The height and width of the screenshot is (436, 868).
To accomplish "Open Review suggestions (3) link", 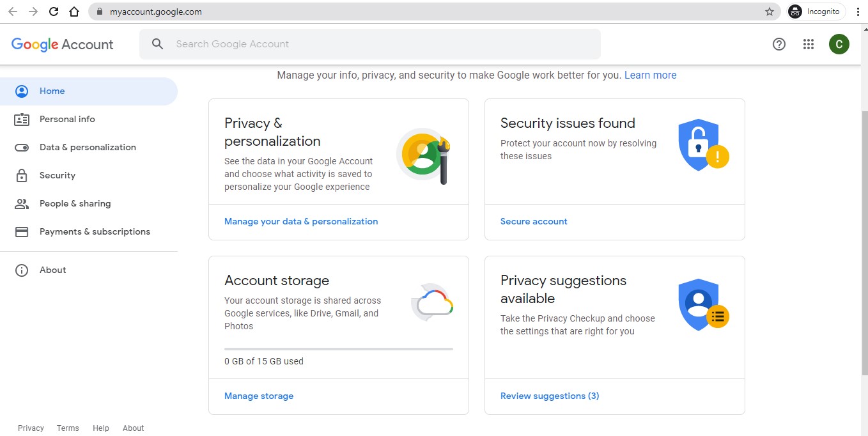I will (x=550, y=396).
